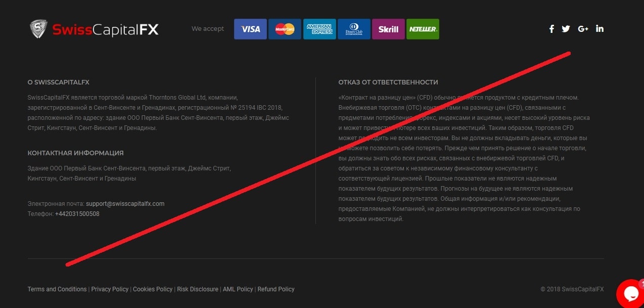Open the Terms and Conditions link
This screenshot has height=308, width=644.
point(57,289)
